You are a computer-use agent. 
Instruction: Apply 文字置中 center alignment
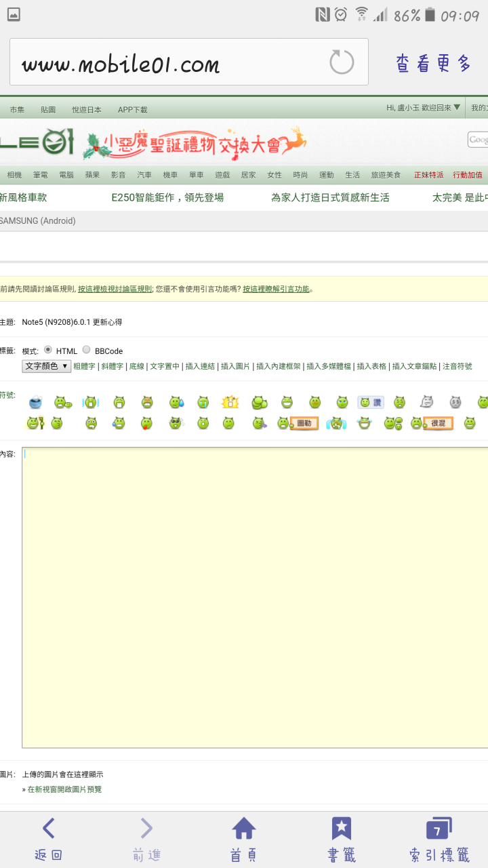165,366
